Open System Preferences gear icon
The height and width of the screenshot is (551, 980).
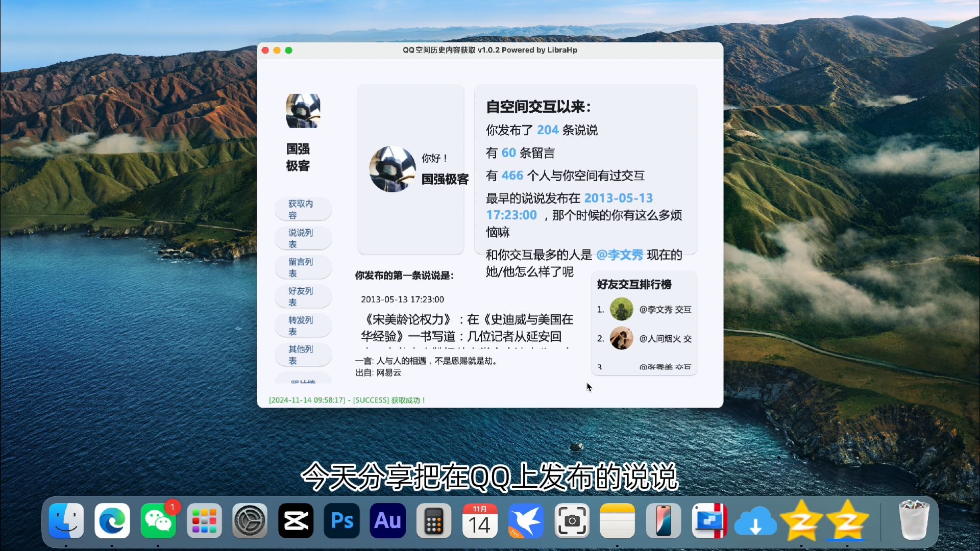(x=250, y=520)
